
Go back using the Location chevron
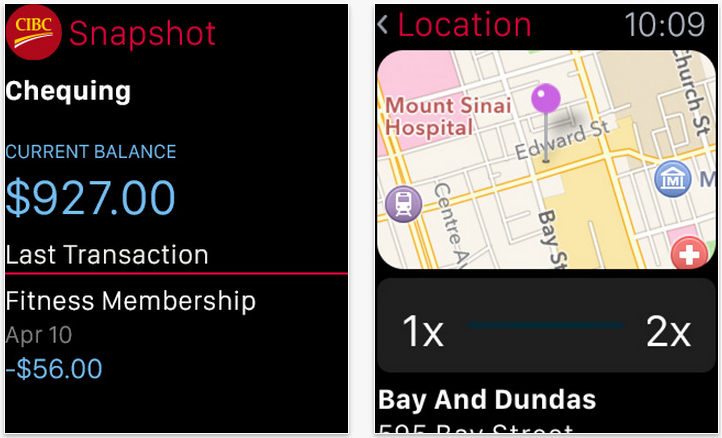tap(384, 25)
